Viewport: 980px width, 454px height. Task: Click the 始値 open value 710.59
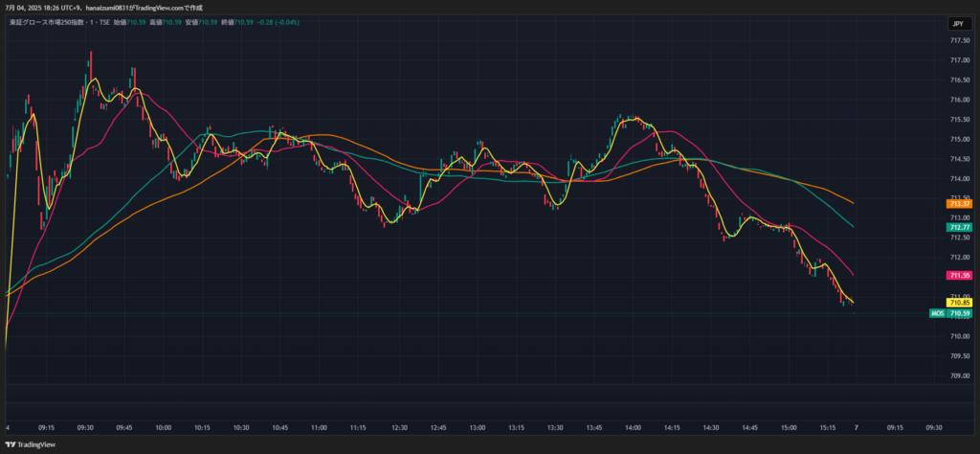[137, 22]
